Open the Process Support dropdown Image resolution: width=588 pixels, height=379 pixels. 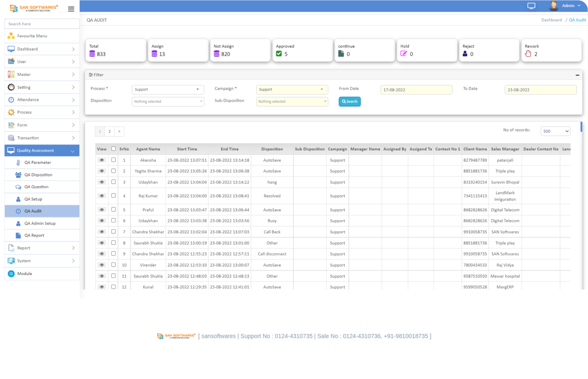168,89
